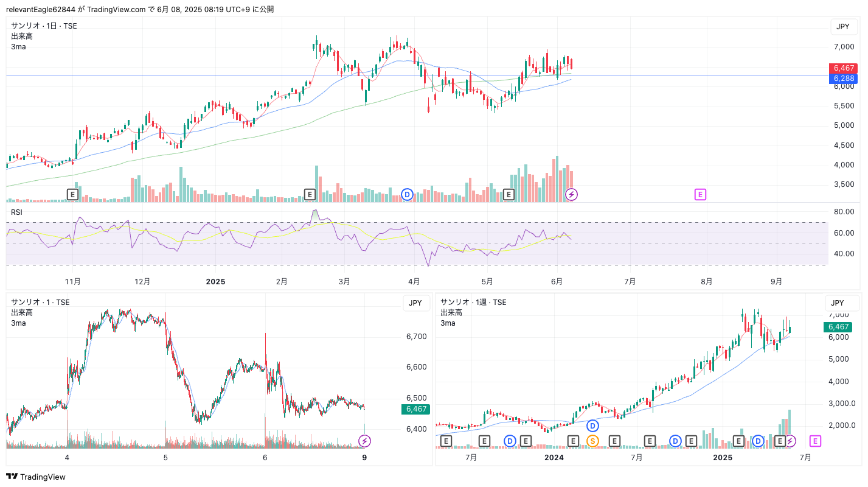Image resolution: width=868 pixels, height=487 pixels.
Task: Click the bold 9 date label on 1-minute time axis
Action: [x=364, y=457]
